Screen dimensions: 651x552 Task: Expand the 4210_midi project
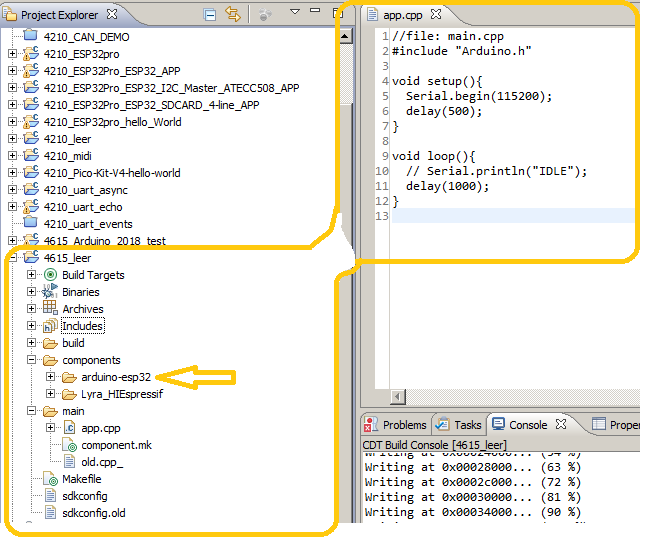(x=12, y=156)
